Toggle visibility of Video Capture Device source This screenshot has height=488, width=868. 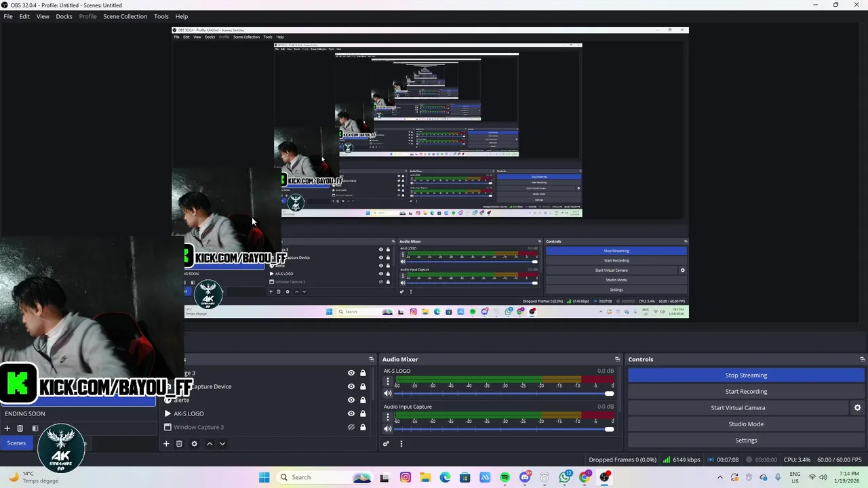[x=351, y=386]
